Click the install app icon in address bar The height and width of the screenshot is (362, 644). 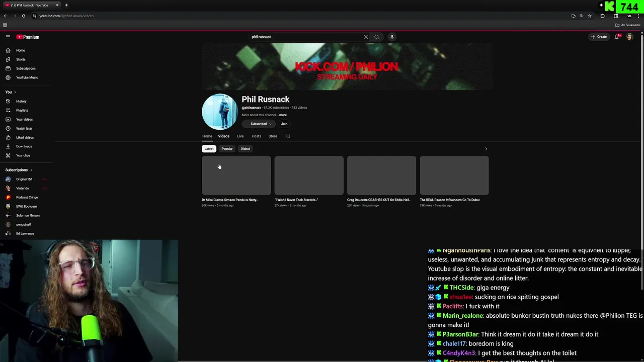pyautogui.click(x=573, y=16)
